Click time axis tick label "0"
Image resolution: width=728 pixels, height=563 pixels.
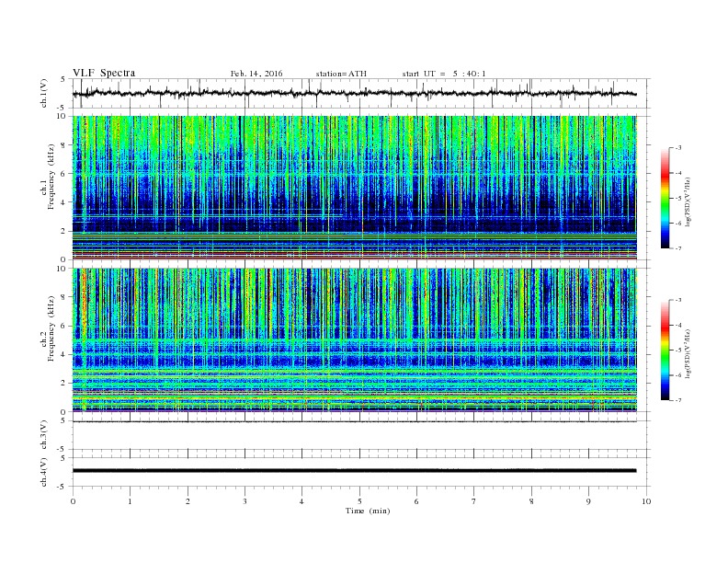pos(73,501)
